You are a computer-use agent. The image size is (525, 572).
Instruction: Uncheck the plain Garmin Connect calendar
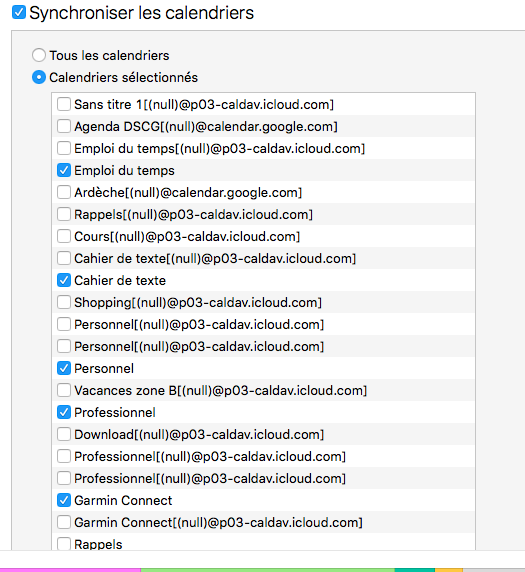(x=64, y=500)
